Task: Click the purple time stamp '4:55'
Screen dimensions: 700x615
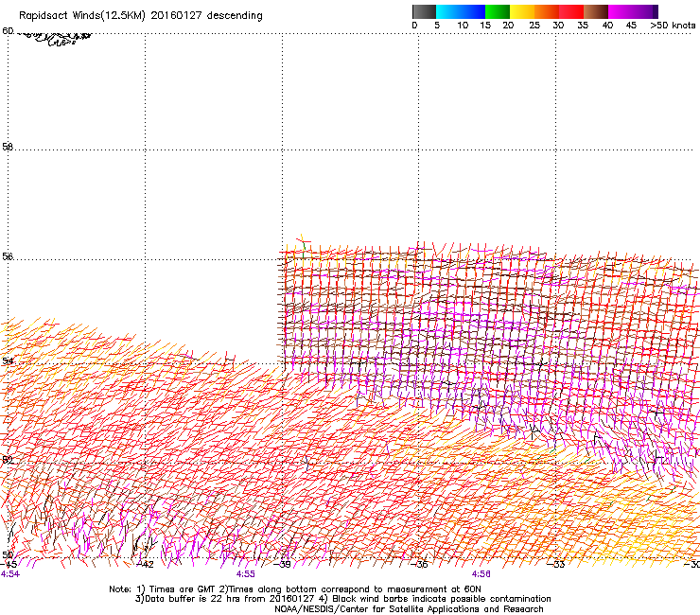Action: (x=246, y=574)
